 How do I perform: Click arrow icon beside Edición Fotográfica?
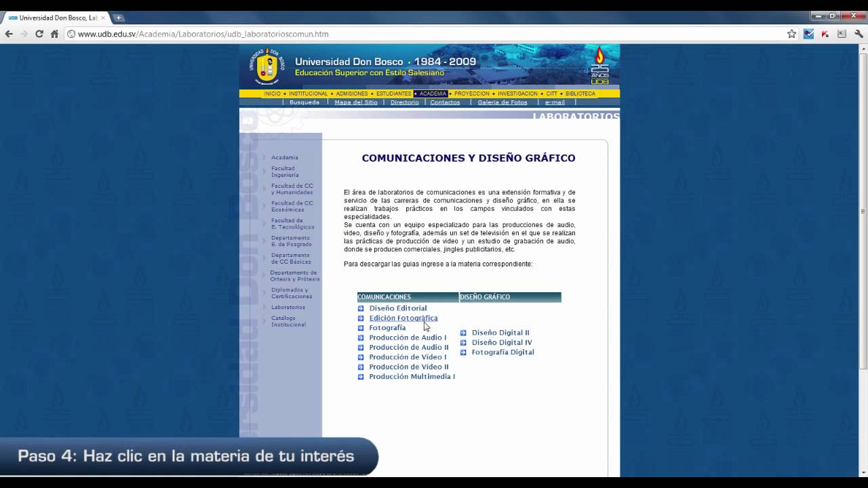[x=361, y=318]
